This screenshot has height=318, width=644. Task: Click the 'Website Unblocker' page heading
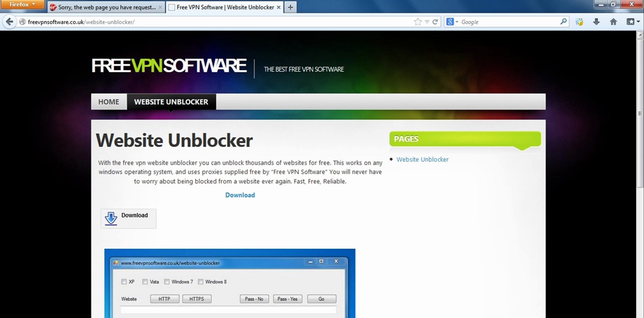(174, 140)
